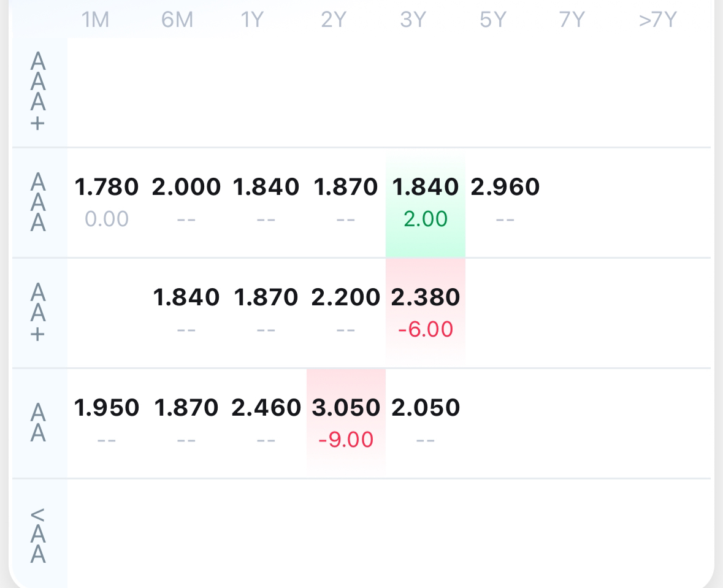The image size is (723, 588).
Task: Select the AA+ 6M yield 1.840
Action: pos(186,297)
